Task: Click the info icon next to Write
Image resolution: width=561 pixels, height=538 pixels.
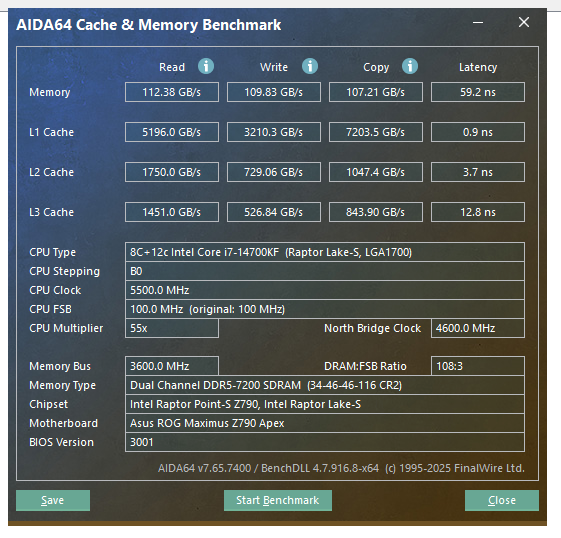Action: 310,66
